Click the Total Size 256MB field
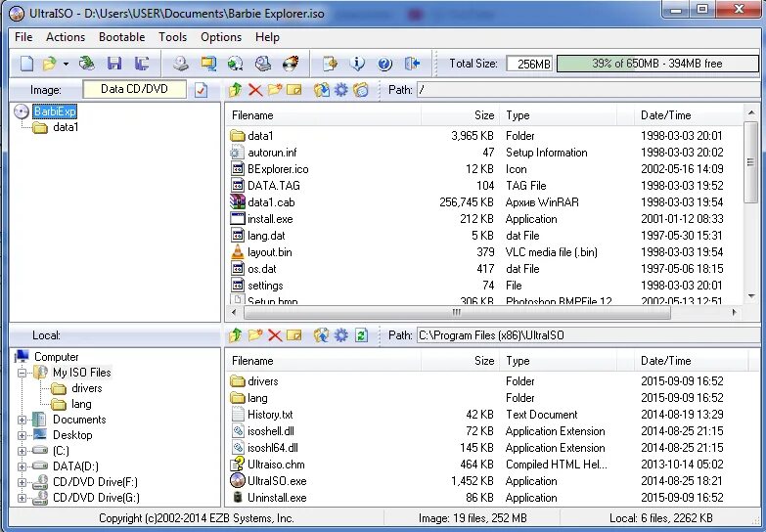Screen dimensions: 766x532 point(529,64)
